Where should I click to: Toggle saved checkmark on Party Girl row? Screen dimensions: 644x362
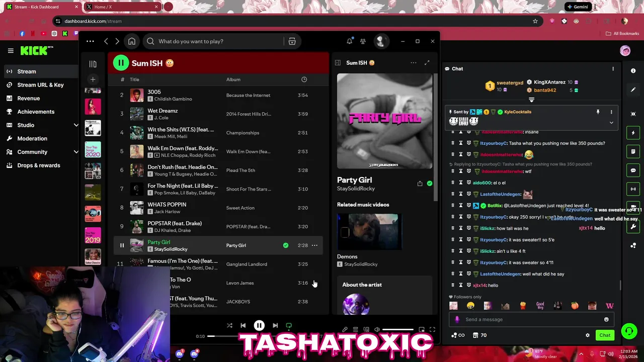[286, 245]
